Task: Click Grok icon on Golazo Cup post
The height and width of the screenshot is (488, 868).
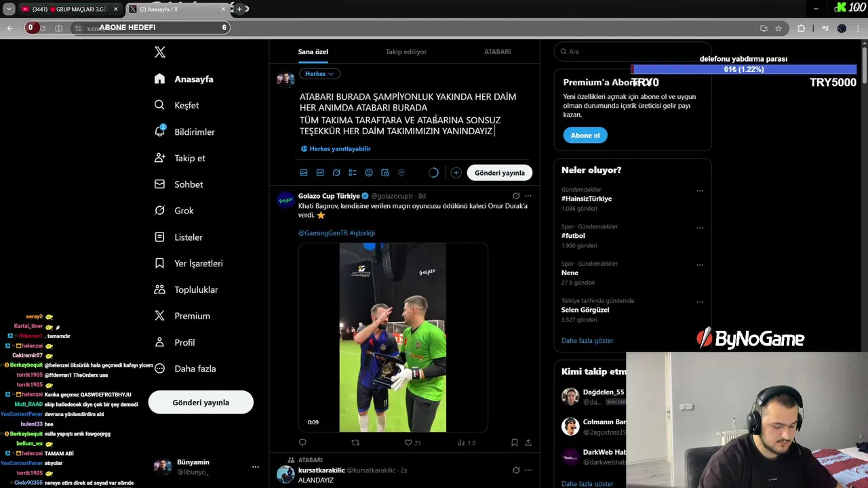Action: tap(516, 196)
